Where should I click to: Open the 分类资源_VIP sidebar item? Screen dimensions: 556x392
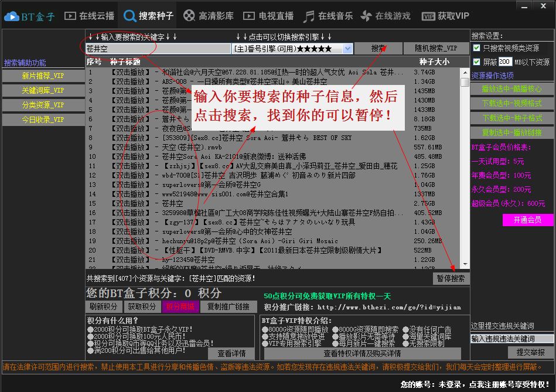(x=43, y=105)
